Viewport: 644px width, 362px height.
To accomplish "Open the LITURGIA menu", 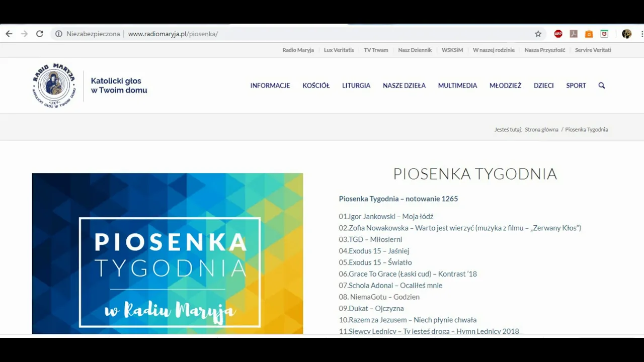I will coord(356,85).
